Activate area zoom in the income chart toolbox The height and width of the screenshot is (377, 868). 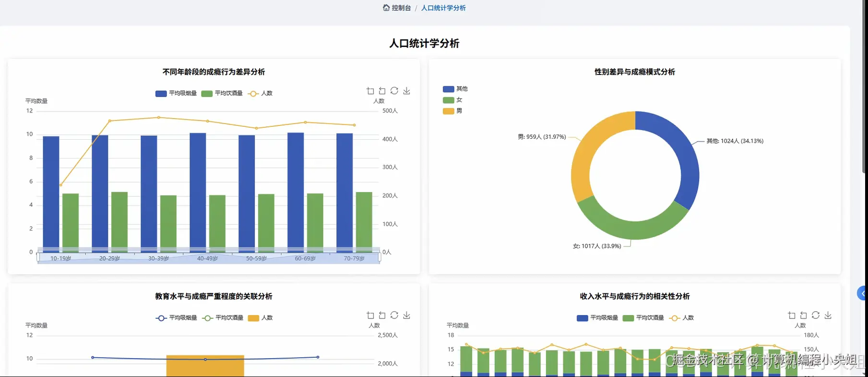(x=792, y=315)
